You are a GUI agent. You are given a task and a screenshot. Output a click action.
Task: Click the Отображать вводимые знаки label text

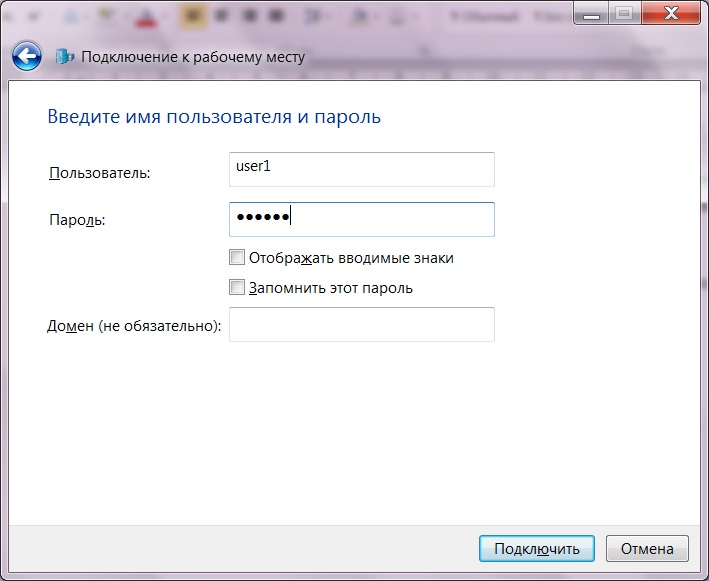pos(351,258)
